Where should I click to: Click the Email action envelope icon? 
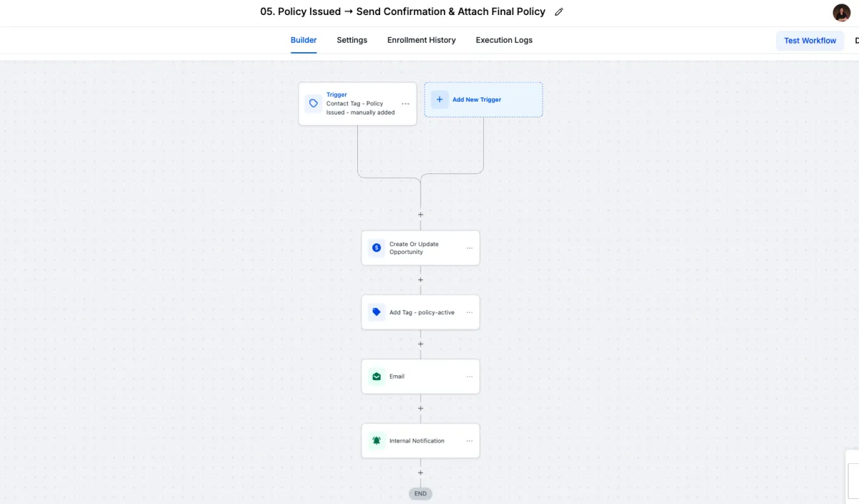(x=377, y=377)
